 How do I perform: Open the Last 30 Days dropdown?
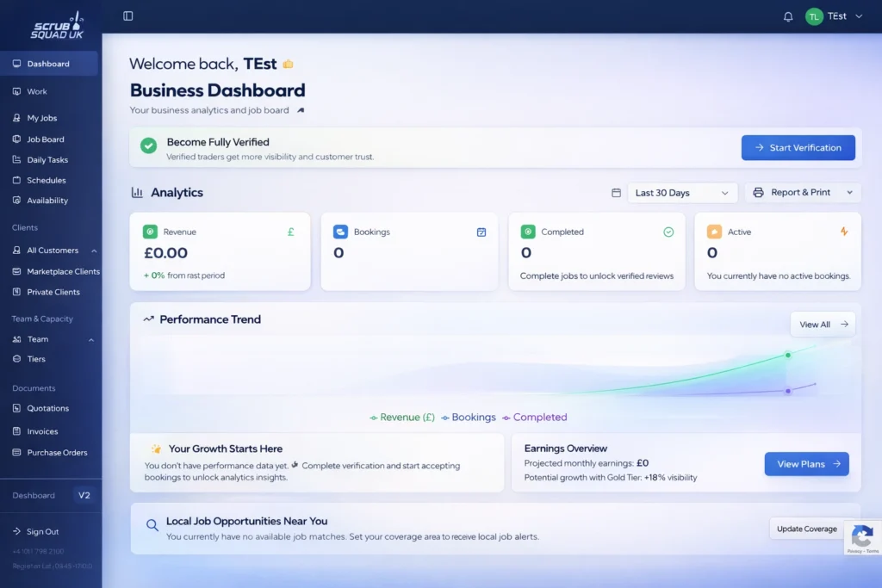coord(680,193)
